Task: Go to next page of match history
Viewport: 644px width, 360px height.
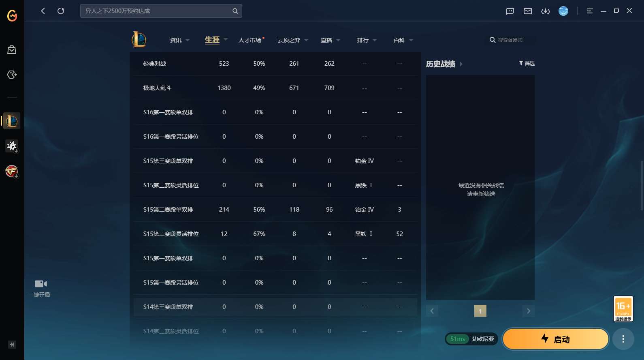Action: click(529, 311)
